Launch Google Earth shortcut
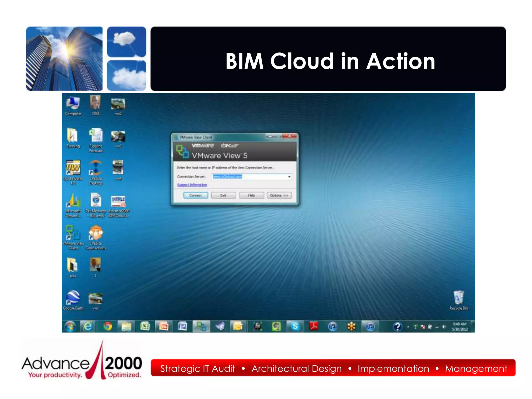The width and height of the screenshot is (532, 399). [x=73, y=300]
